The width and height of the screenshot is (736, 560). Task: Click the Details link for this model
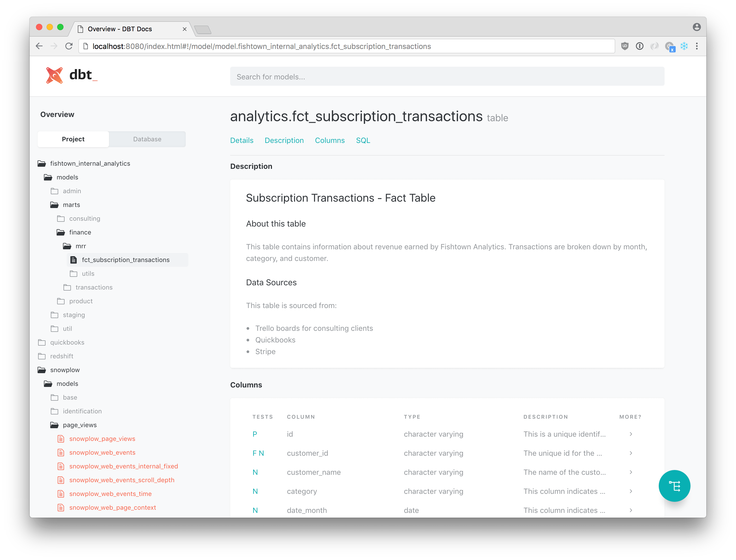tap(242, 140)
